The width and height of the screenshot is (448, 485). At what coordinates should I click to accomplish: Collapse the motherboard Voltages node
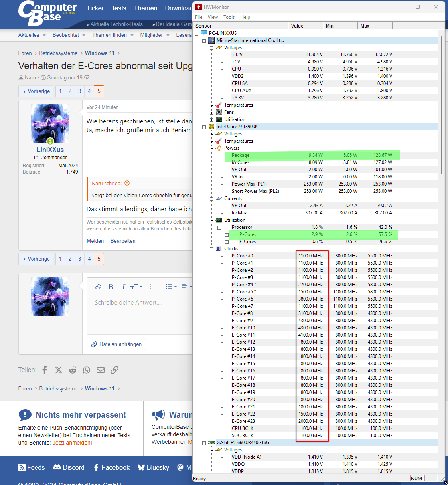212,48
